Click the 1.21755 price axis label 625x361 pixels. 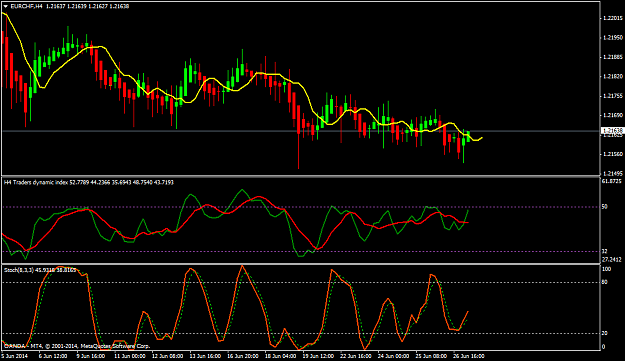click(x=613, y=96)
